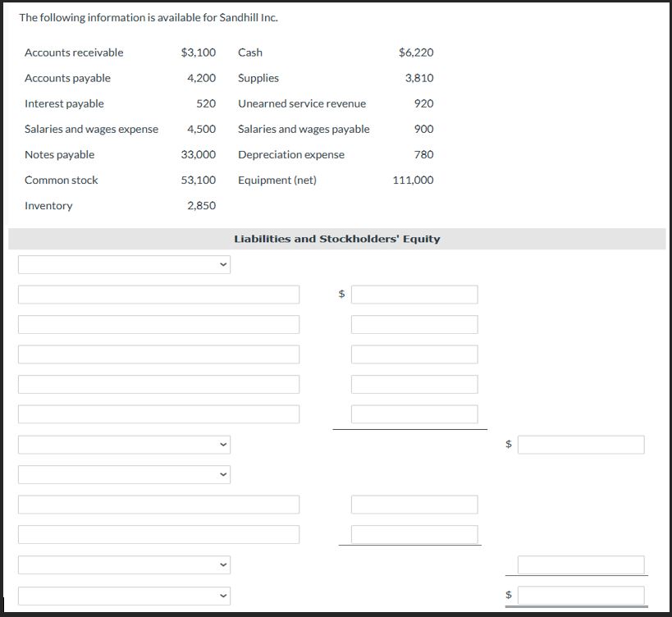Click the 'Depreciation expense' label
The image size is (672, 617).
click(291, 155)
